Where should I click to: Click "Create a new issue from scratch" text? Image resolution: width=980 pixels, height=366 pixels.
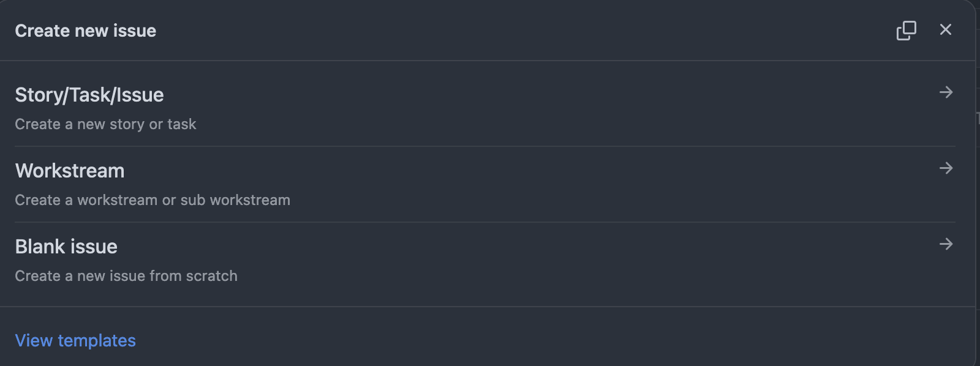(126, 276)
